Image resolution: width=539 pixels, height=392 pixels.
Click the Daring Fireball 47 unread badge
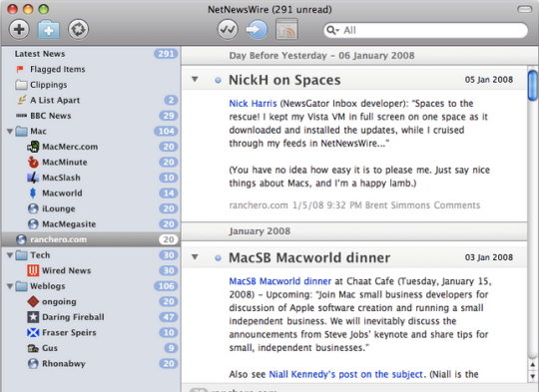pos(169,317)
